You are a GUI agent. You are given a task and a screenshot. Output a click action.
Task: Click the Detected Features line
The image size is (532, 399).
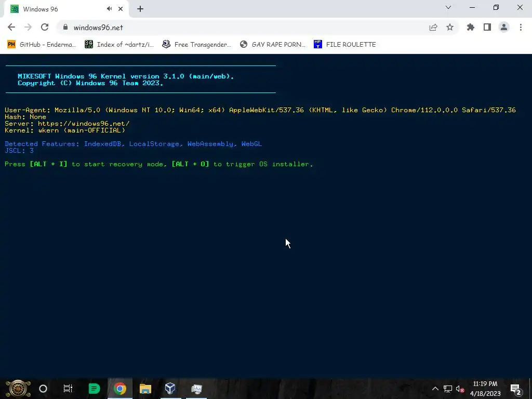click(x=134, y=144)
